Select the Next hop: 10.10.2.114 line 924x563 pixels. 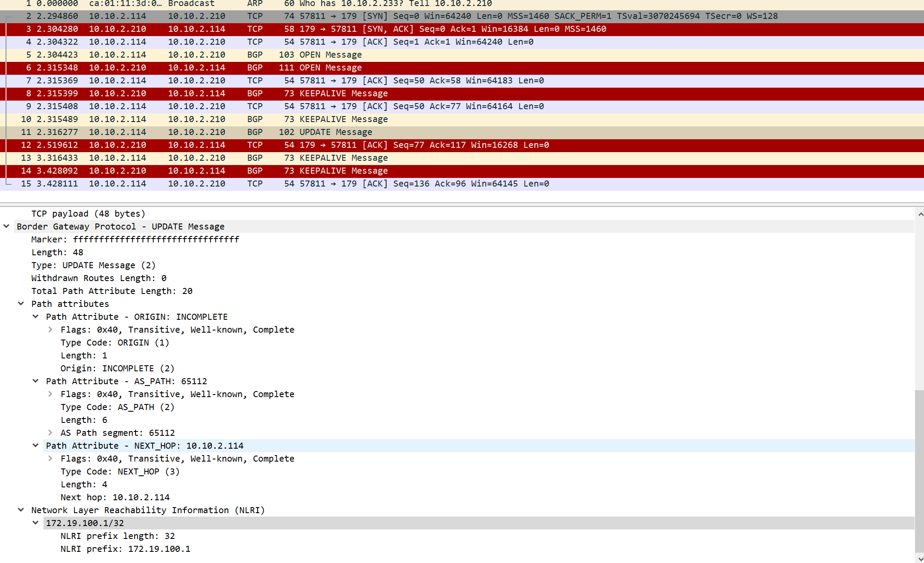(x=115, y=497)
